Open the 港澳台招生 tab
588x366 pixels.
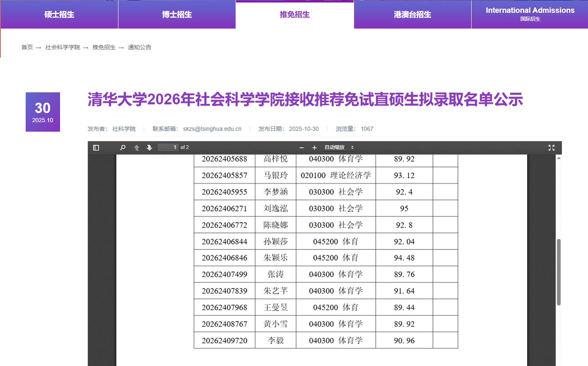tap(413, 15)
